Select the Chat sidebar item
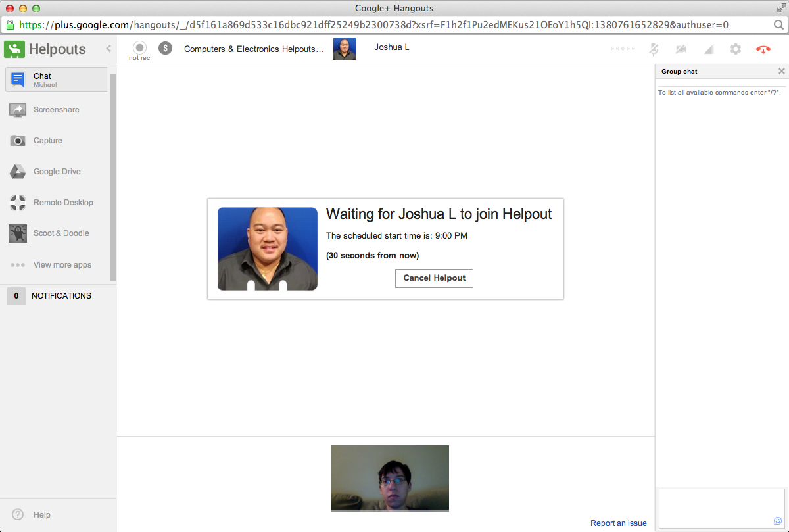 point(57,80)
